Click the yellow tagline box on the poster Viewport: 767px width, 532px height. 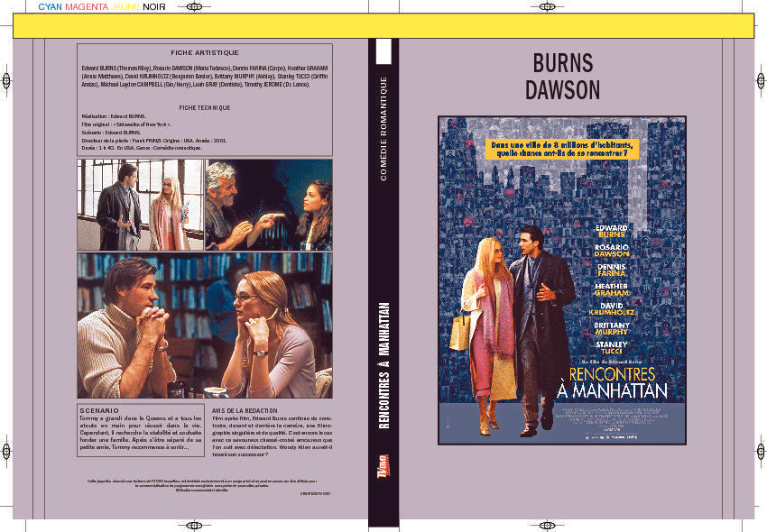point(562,149)
